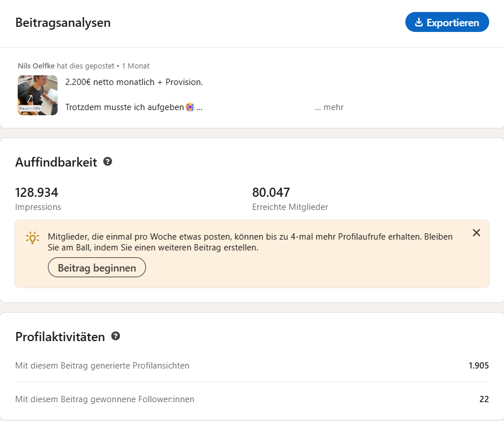504x421 pixels.
Task: Dismiss the posting tip banner
Action: click(x=477, y=233)
